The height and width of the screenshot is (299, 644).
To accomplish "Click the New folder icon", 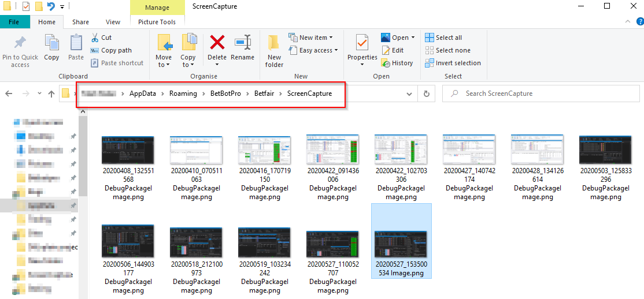I will pos(274,44).
